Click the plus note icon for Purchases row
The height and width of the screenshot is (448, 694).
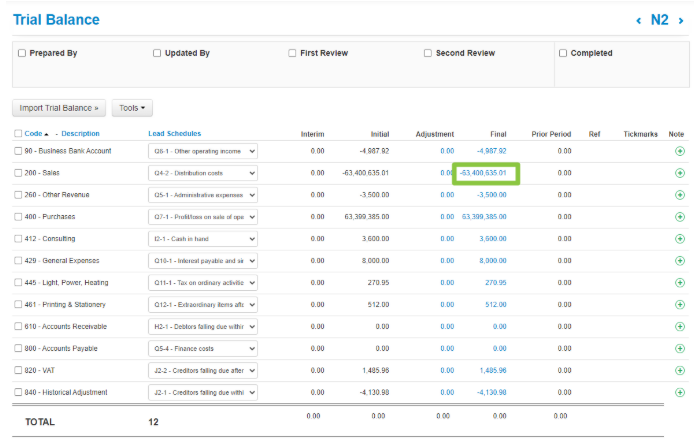[680, 217]
